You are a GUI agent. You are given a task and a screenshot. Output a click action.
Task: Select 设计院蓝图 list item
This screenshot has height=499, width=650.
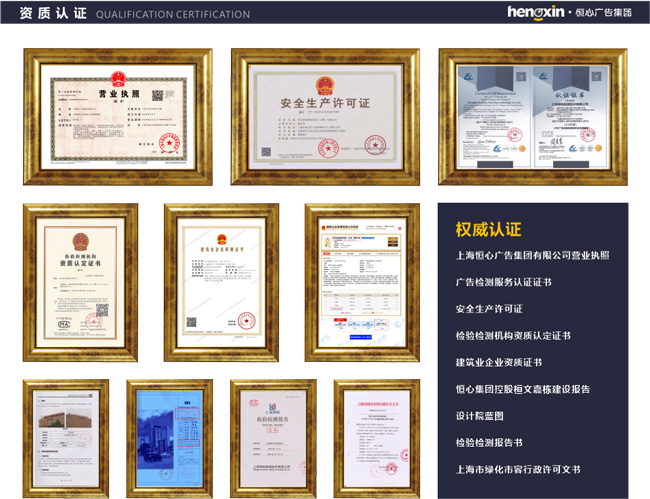point(480,416)
